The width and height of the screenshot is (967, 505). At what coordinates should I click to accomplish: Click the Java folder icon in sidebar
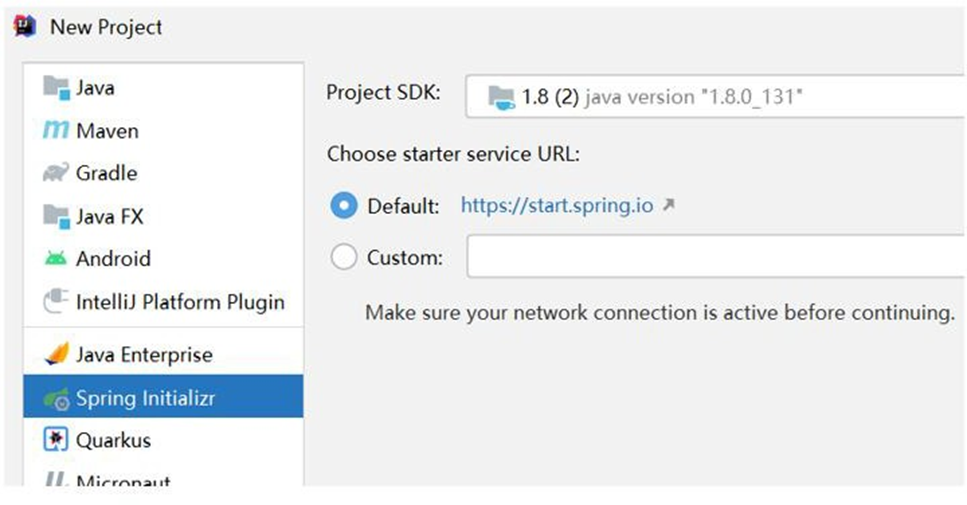click(56, 88)
